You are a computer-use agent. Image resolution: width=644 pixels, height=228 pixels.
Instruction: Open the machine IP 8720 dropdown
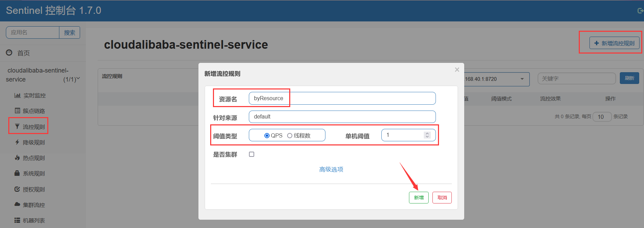(496, 79)
